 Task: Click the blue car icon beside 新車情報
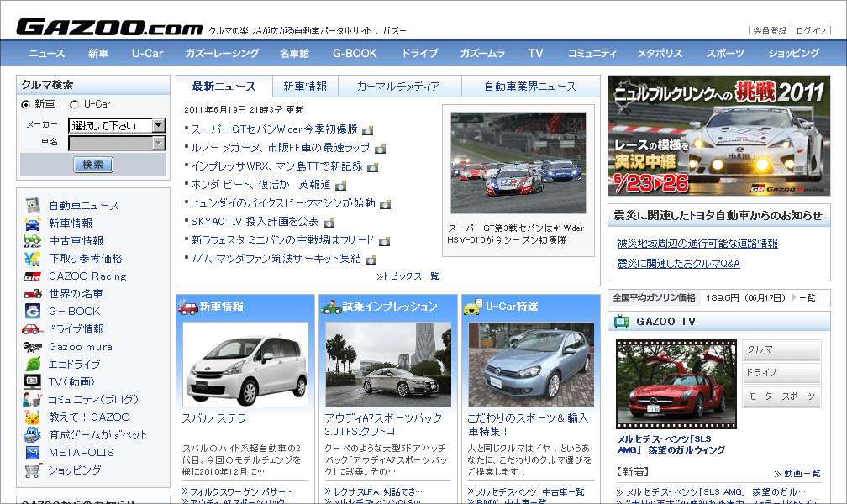point(33,223)
